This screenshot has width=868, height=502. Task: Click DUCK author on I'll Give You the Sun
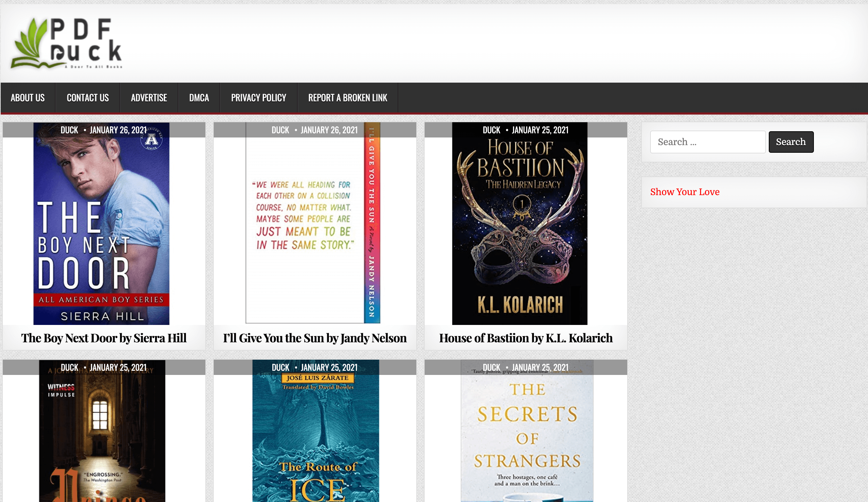pos(280,130)
